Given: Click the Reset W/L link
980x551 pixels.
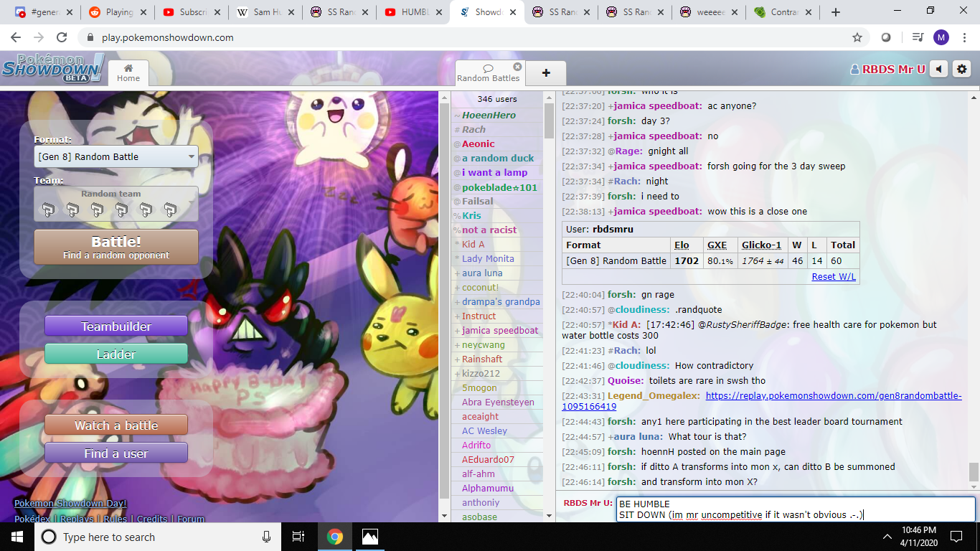Looking at the screenshot, I should (x=834, y=276).
